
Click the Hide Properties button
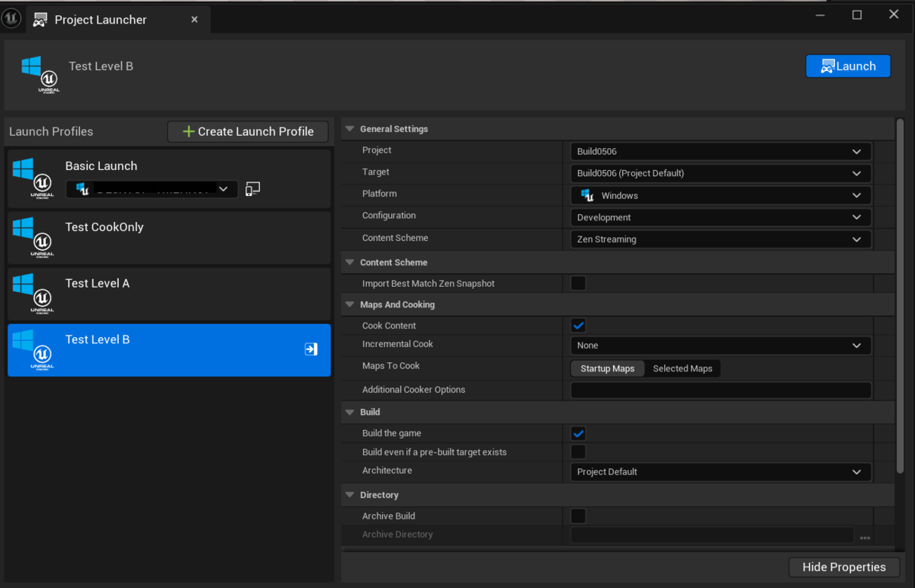[844, 567]
